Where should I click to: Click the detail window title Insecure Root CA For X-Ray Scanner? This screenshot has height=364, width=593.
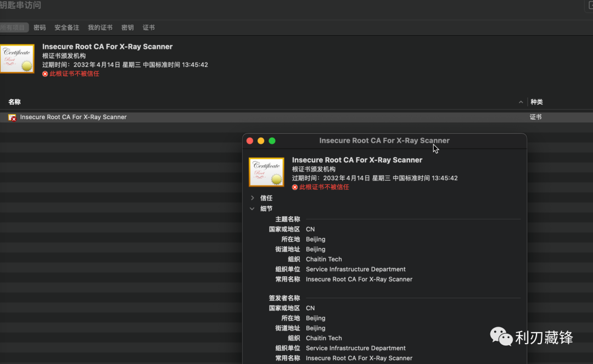click(x=384, y=141)
